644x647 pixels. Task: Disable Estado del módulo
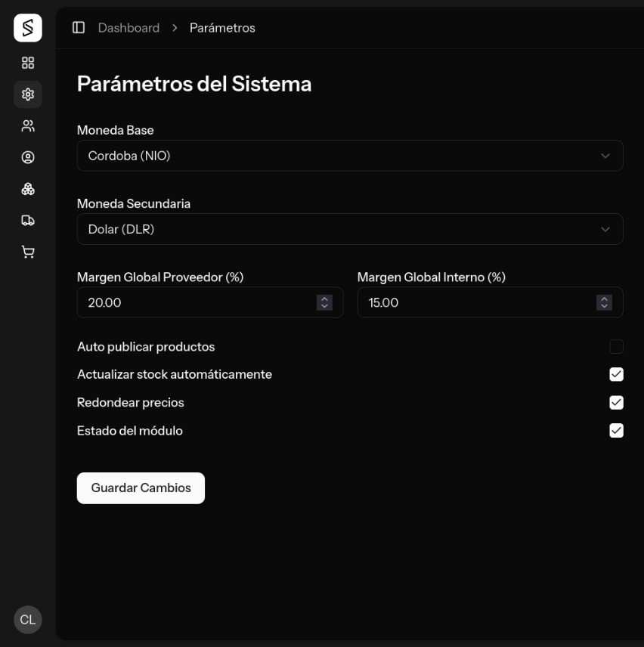pos(617,431)
